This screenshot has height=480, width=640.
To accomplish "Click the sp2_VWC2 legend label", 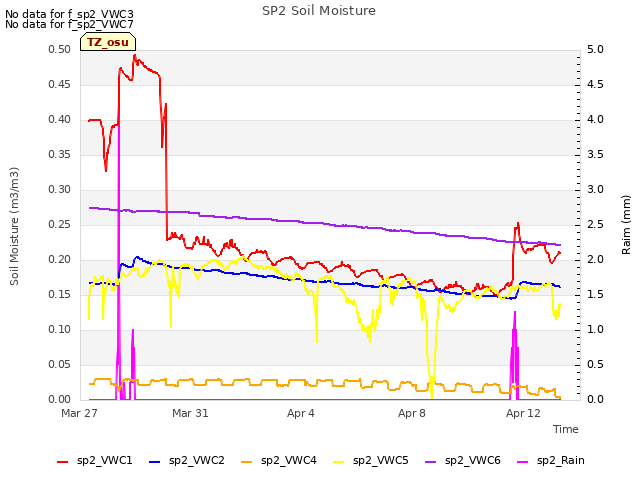I will [197, 460].
